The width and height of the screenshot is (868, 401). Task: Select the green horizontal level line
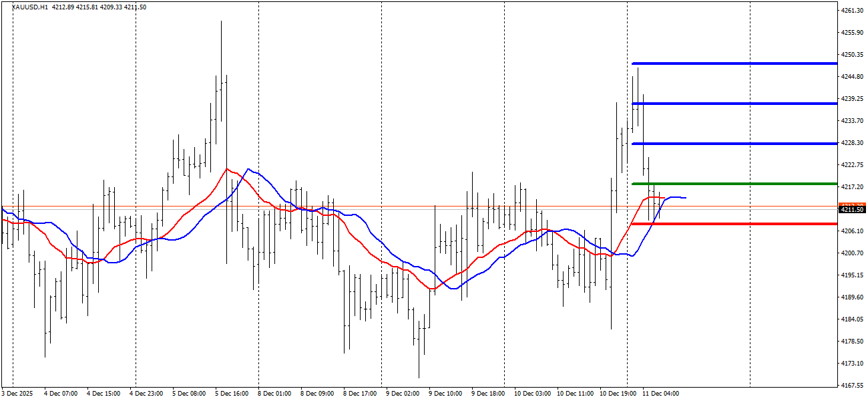tap(734, 184)
